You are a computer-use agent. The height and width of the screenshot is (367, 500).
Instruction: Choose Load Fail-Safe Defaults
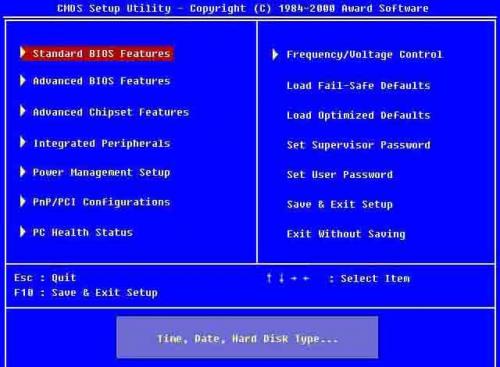358,86
